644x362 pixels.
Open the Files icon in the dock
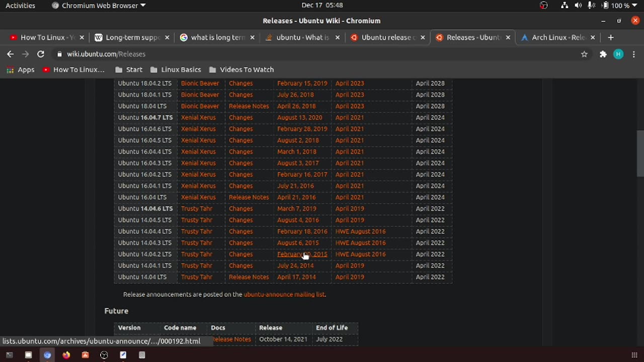[x=28, y=355]
